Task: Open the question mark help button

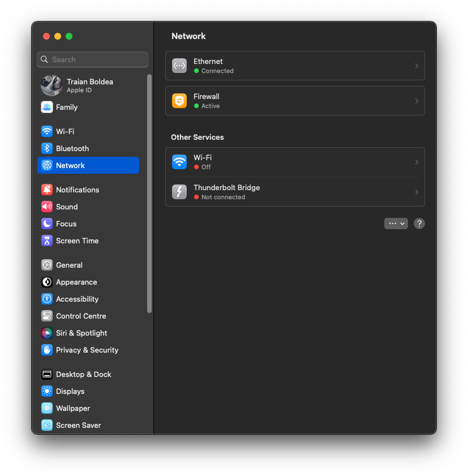Action: pyautogui.click(x=419, y=224)
